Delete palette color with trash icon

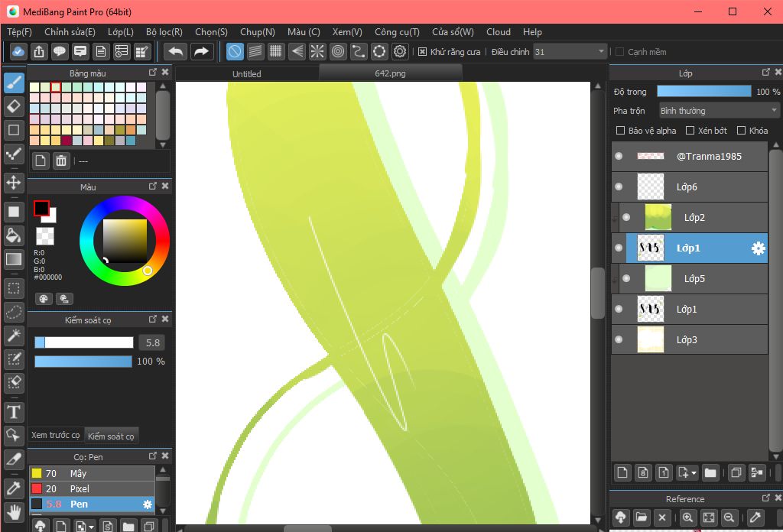point(61,161)
